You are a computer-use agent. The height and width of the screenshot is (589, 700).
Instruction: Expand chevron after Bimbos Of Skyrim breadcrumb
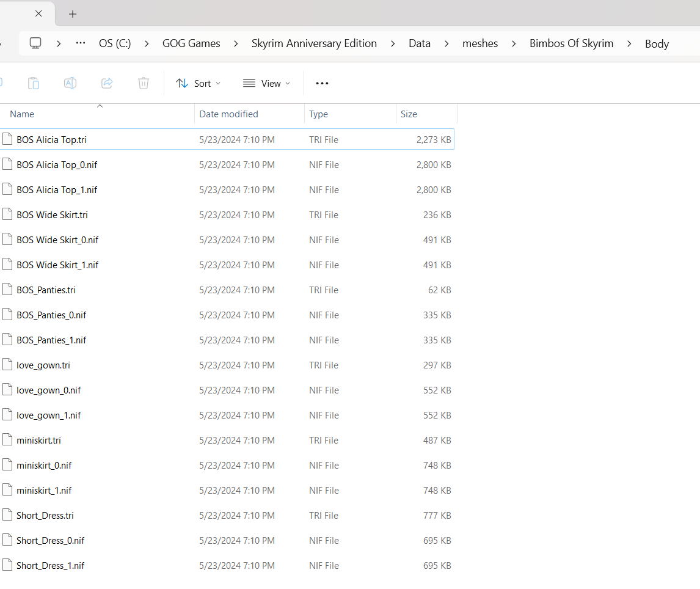(629, 43)
